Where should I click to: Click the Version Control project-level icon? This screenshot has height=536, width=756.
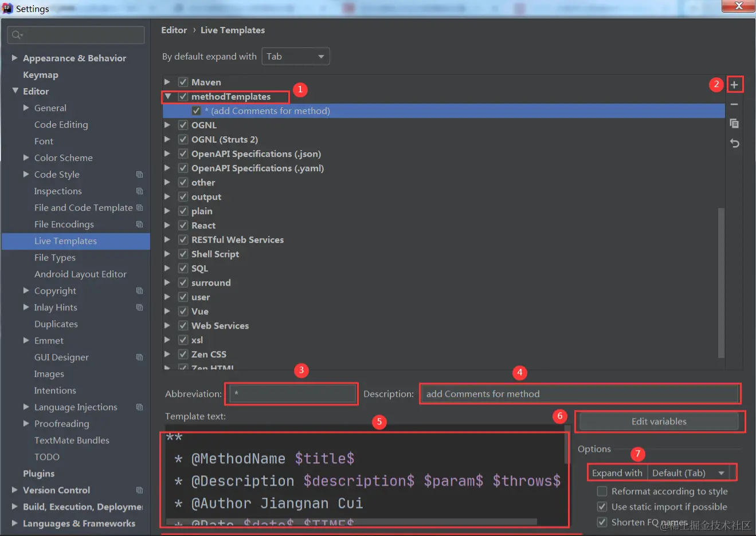[139, 490]
